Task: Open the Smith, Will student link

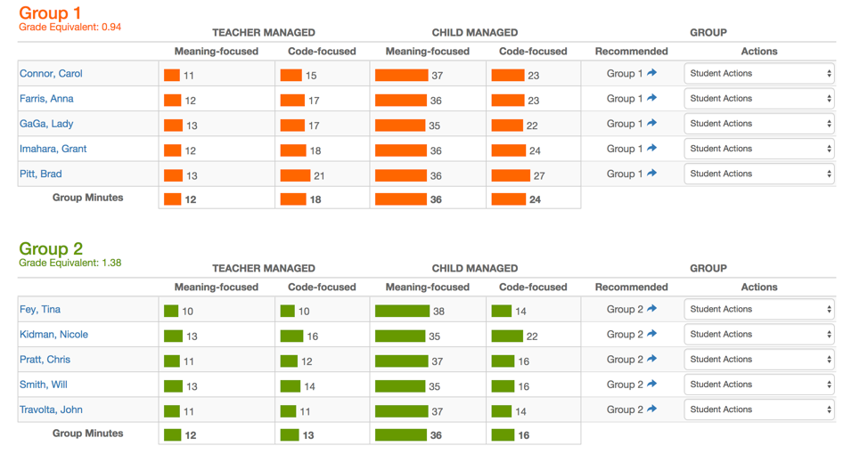Action: click(x=43, y=385)
